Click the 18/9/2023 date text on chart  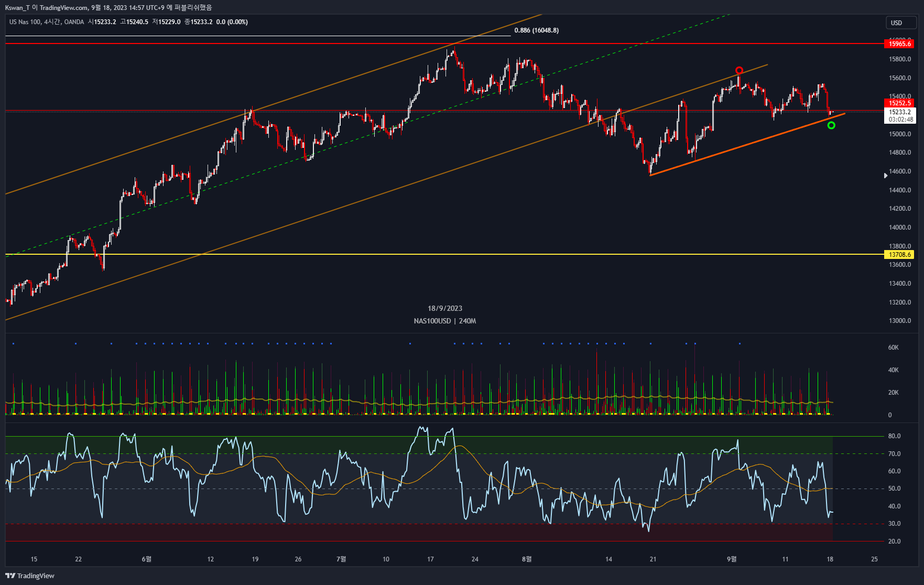coord(445,308)
